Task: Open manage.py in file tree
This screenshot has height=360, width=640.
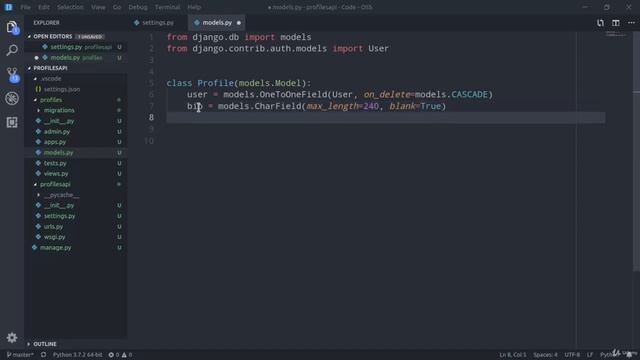Action: tap(55, 248)
